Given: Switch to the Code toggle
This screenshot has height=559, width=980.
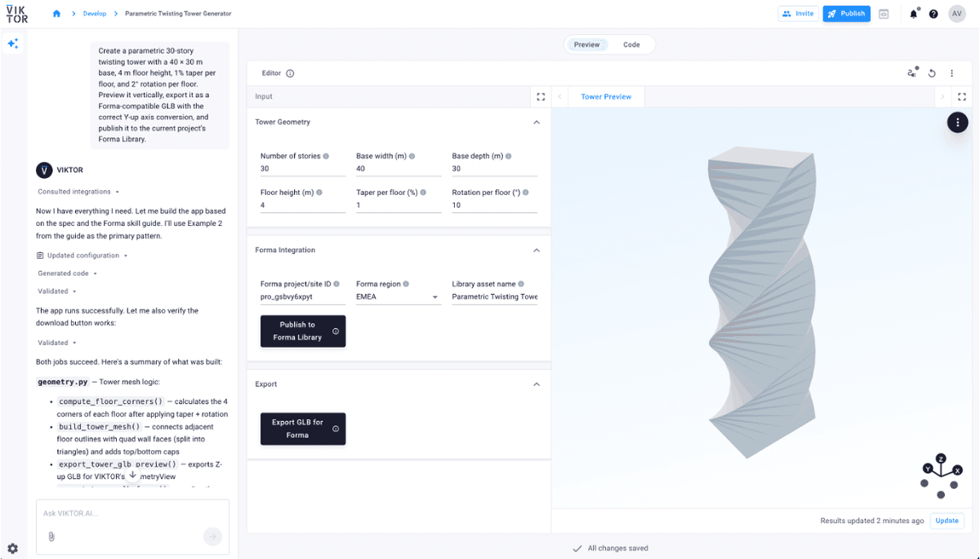Looking at the screenshot, I should tap(631, 45).
